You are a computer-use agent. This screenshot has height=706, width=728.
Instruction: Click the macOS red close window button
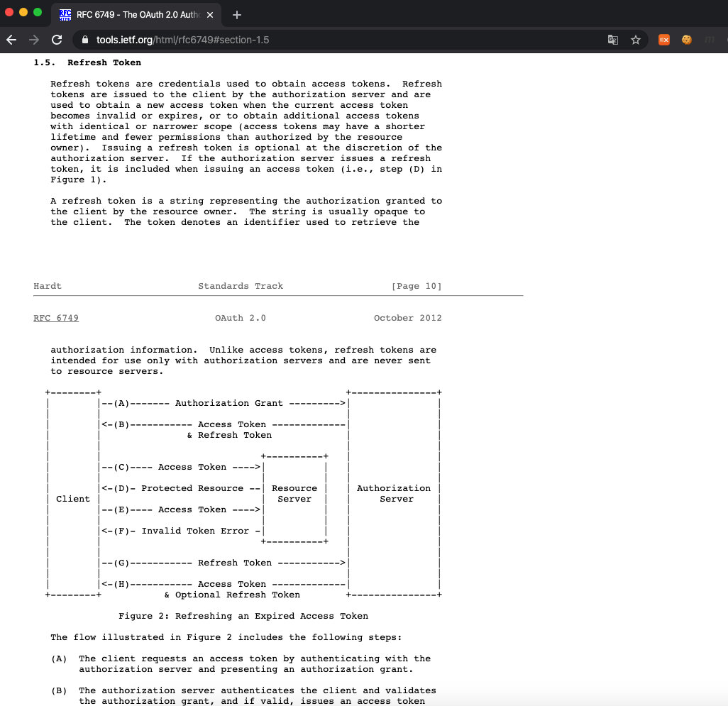coord(9,13)
